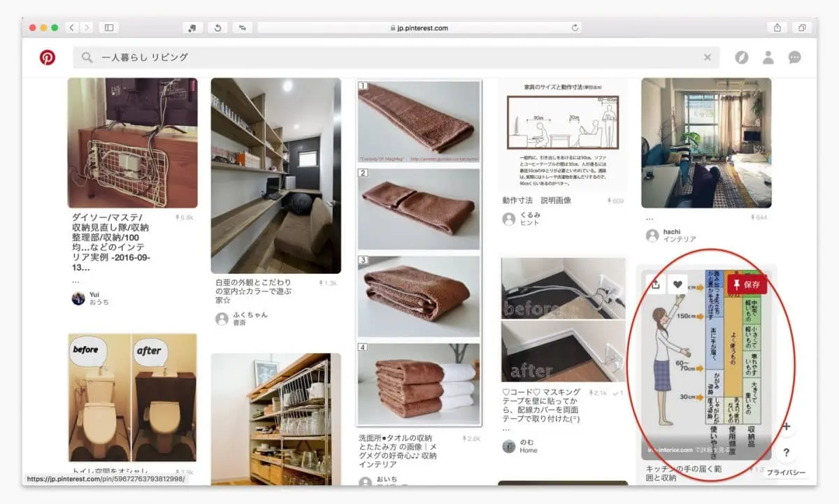The image size is (839, 504).
Task: Click the Yui username
Action: [x=95, y=294]
